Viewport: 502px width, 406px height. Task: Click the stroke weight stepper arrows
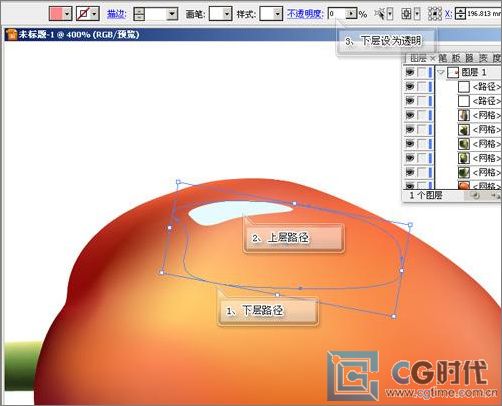(x=139, y=14)
